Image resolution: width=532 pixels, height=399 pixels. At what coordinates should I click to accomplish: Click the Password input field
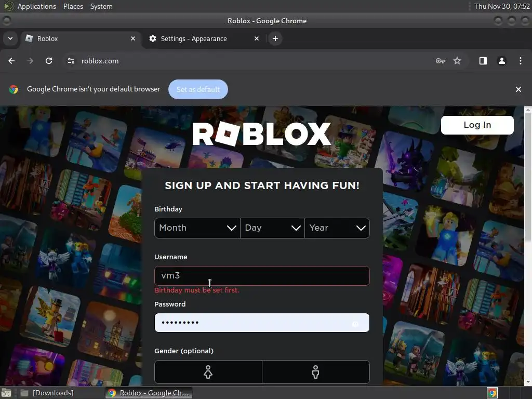point(262,322)
